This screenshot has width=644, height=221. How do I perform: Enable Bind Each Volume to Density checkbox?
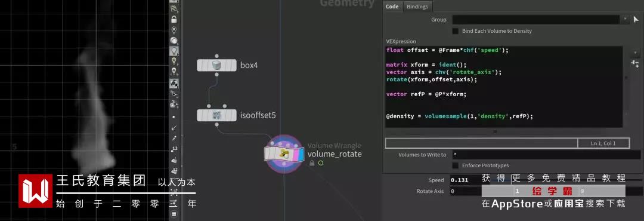tap(455, 31)
